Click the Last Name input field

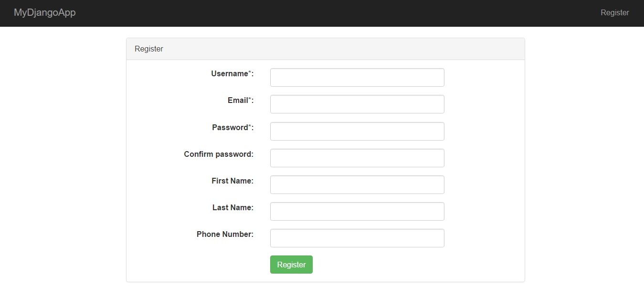point(357,211)
